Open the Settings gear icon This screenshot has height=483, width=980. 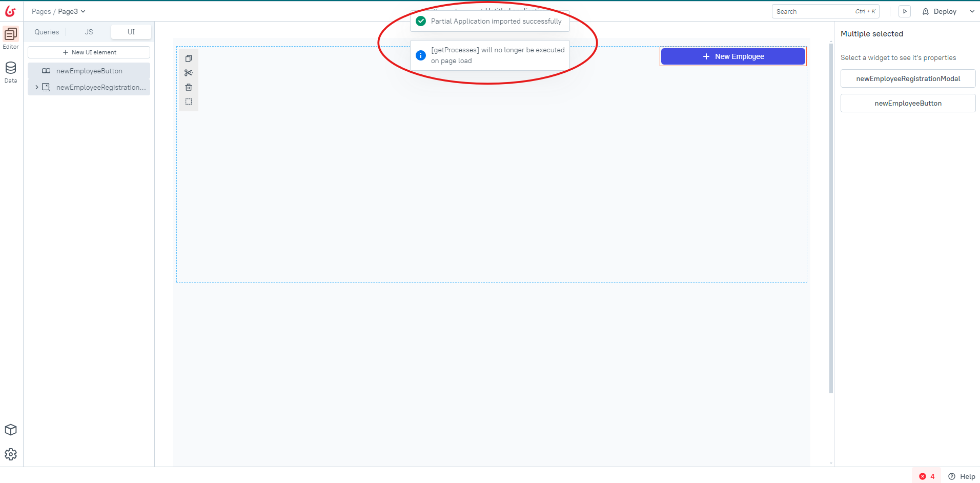click(x=11, y=454)
